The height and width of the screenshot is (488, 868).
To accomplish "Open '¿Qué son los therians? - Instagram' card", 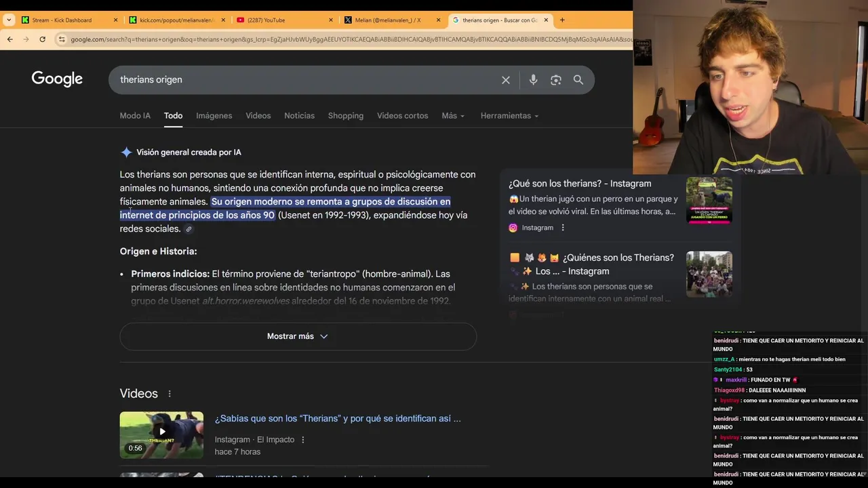I will pos(580,184).
